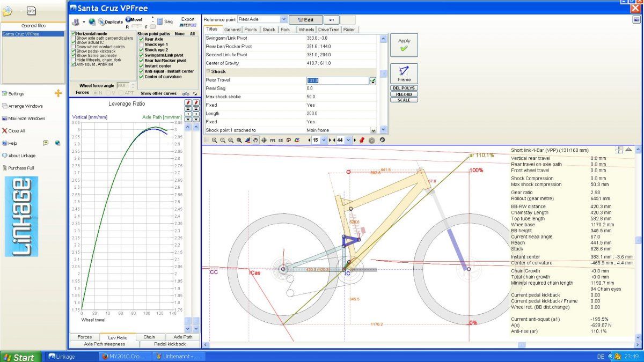This screenshot has height=362, width=644.
Task: Click the new bike file icon
Action: click(31, 10)
